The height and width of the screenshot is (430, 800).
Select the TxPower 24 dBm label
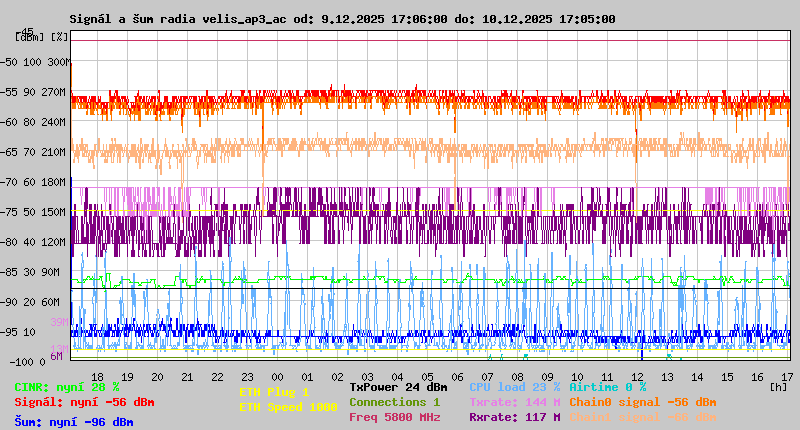398,386
